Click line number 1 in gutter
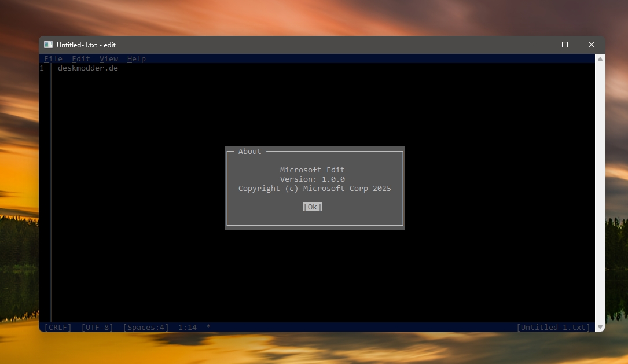Viewport: 628px width, 364px height. pos(42,68)
